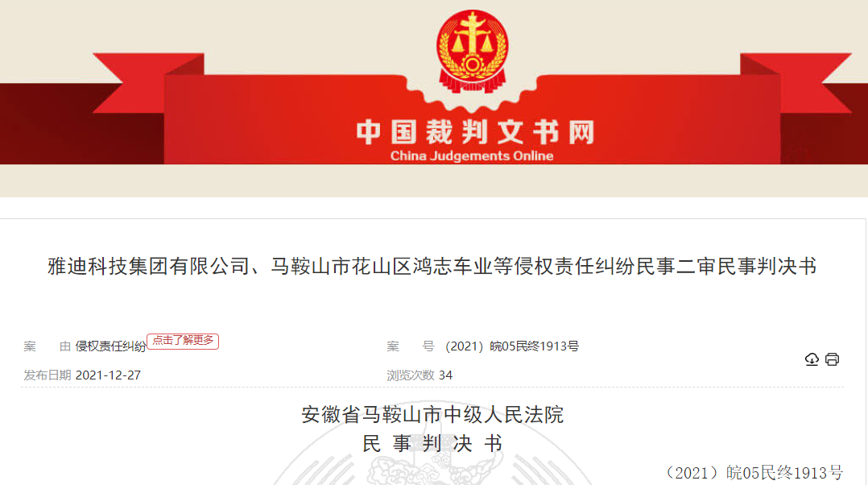Click the view count 34
The height and width of the screenshot is (485, 868).
[445, 375]
